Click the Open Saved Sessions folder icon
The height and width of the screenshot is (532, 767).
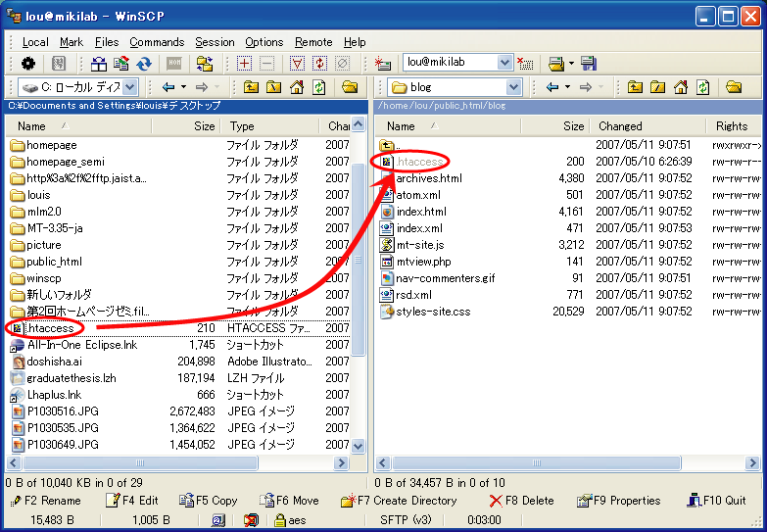tap(556, 63)
